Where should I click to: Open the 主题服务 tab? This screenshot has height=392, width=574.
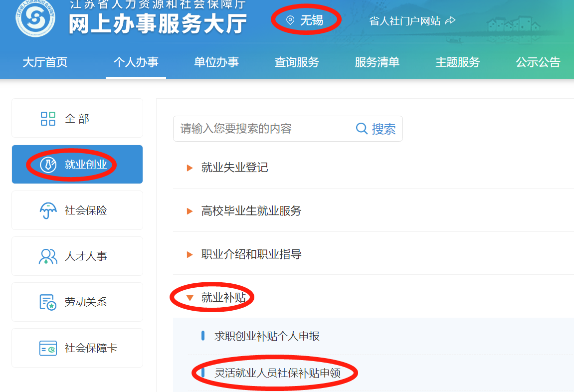tap(458, 62)
